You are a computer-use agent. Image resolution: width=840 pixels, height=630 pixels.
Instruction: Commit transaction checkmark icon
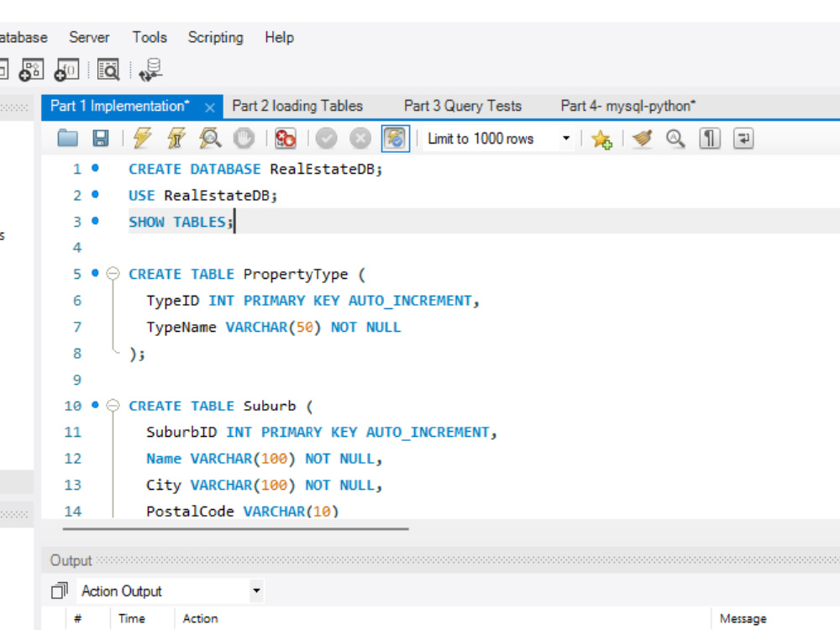pos(326,139)
